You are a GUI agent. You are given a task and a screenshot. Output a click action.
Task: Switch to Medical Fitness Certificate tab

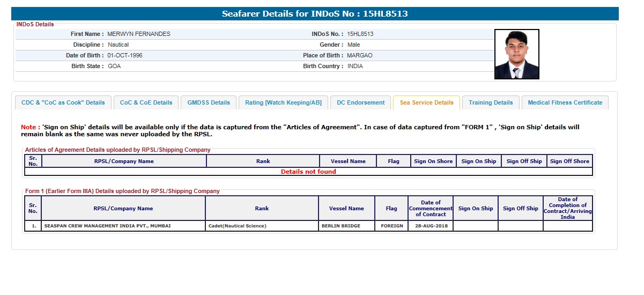(565, 102)
